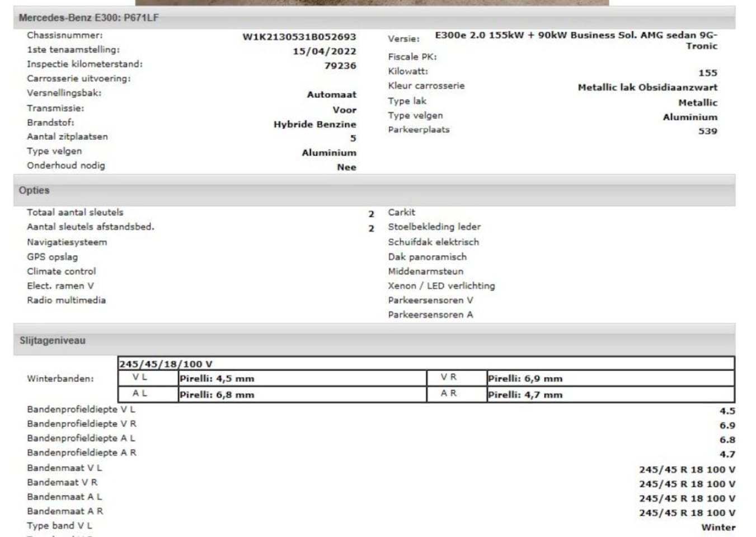The image size is (756, 537).
Task: Click the GPS opslag option
Action: [x=52, y=257]
